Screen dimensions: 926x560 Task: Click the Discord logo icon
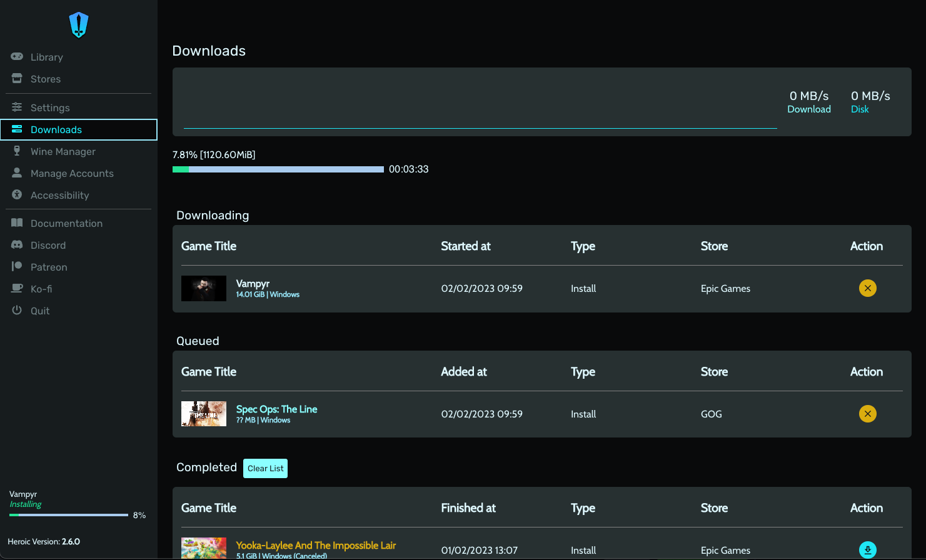[x=17, y=244]
